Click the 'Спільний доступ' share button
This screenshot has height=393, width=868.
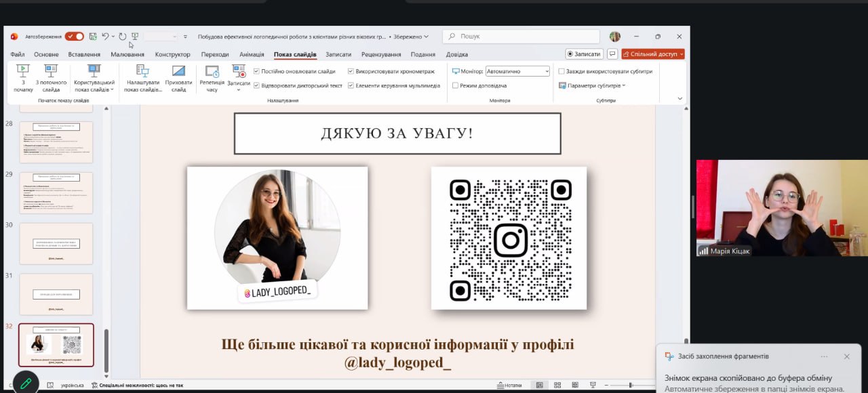653,54
